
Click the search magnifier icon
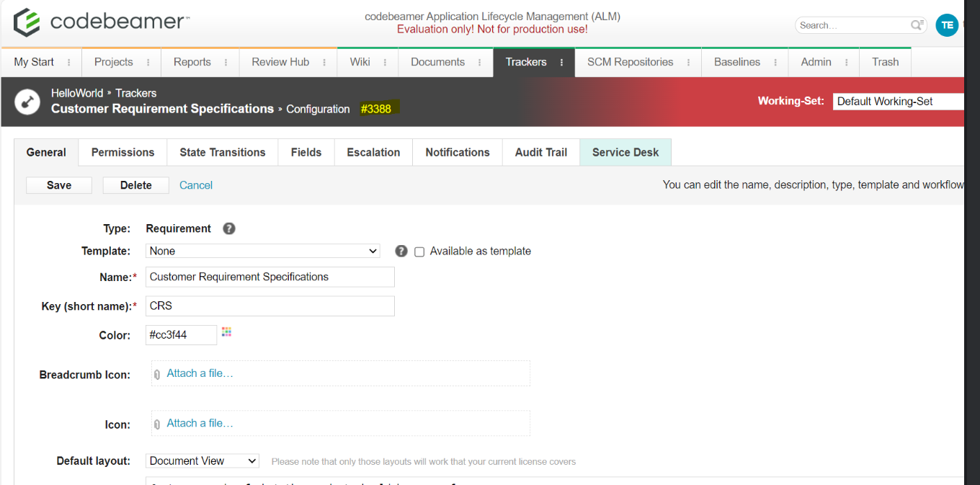[x=917, y=25]
